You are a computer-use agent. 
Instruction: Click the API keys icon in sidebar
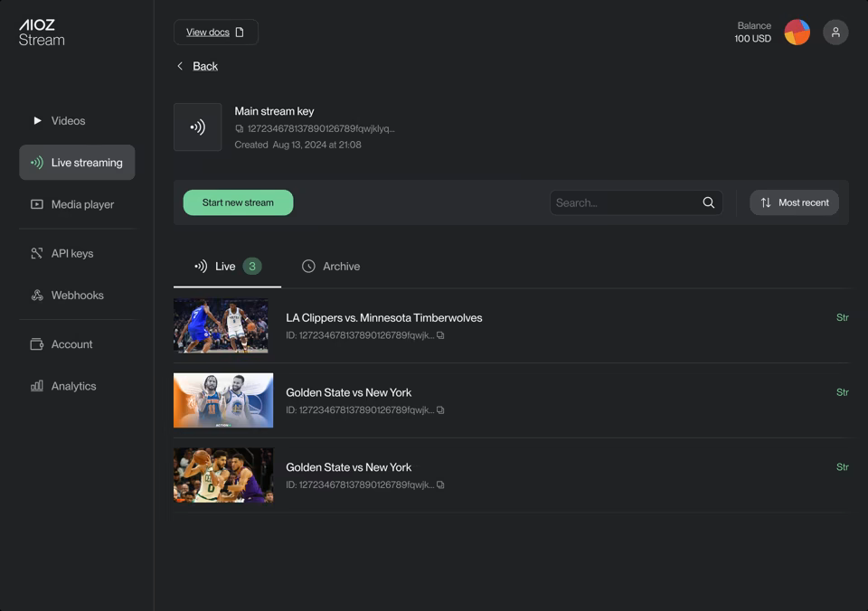[36, 253]
